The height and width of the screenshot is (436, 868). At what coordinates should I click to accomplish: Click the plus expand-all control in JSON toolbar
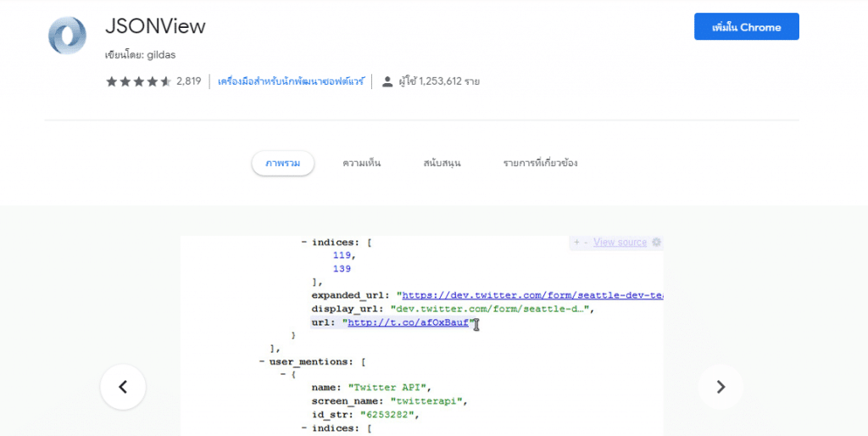(x=576, y=242)
